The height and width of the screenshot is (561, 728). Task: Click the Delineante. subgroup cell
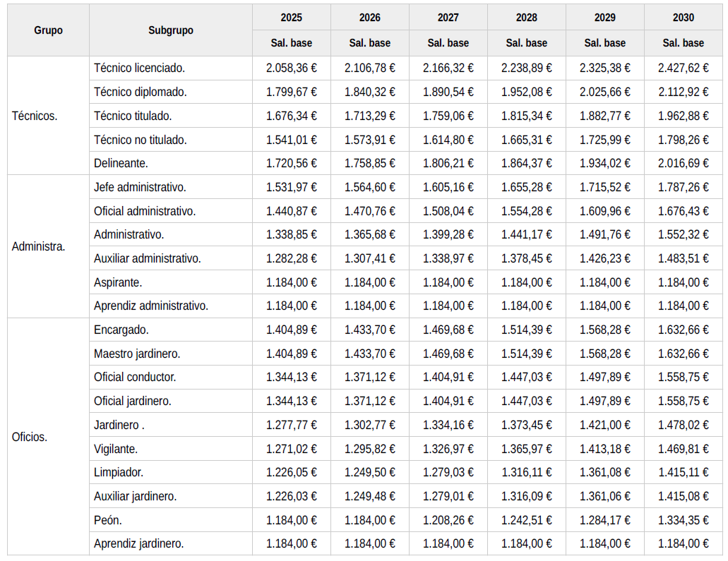click(121, 163)
